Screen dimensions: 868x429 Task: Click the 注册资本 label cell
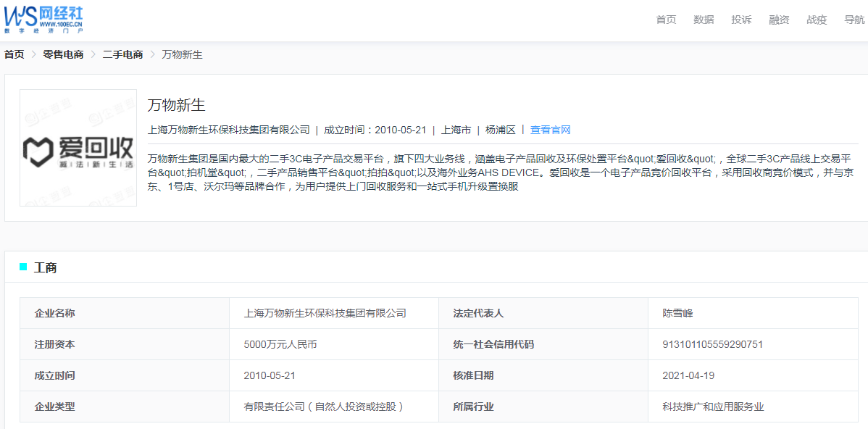pos(125,344)
